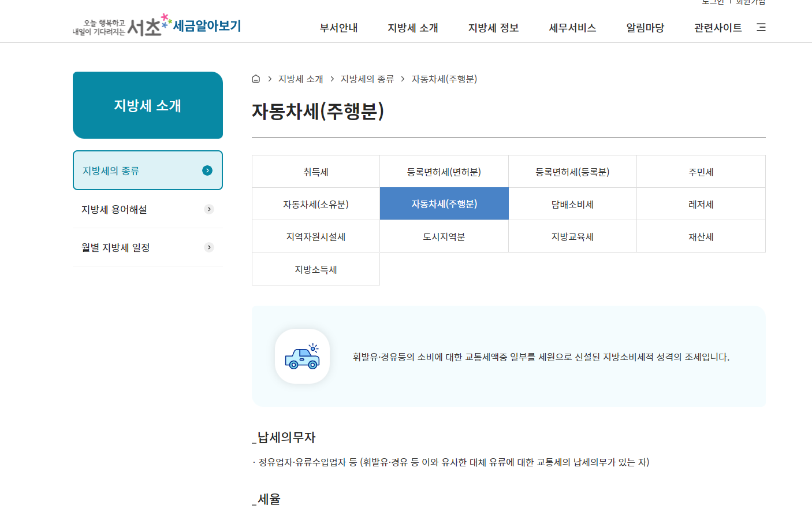This screenshot has width=812, height=512.
Task: Select the 지방교육세 tab
Action: point(573,236)
